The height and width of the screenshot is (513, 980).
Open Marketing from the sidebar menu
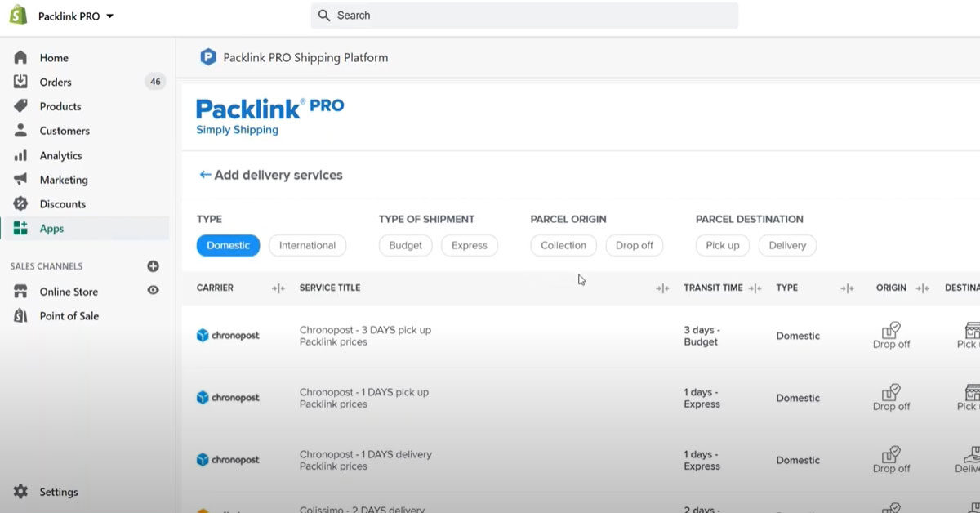tap(65, 180)
